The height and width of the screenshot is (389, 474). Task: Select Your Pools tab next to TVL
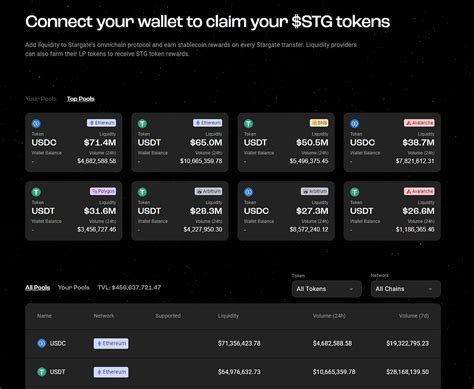pyautogui.click(x=74, y=288)
